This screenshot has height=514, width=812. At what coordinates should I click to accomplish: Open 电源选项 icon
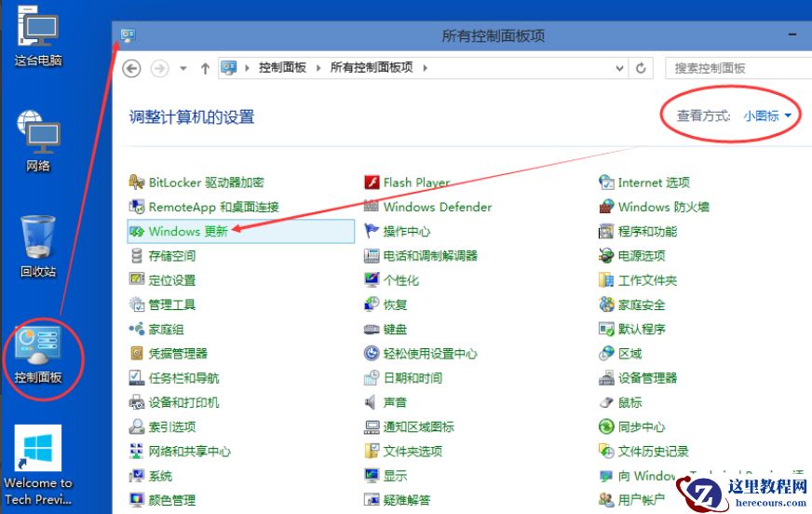click(x=606, y=256)
